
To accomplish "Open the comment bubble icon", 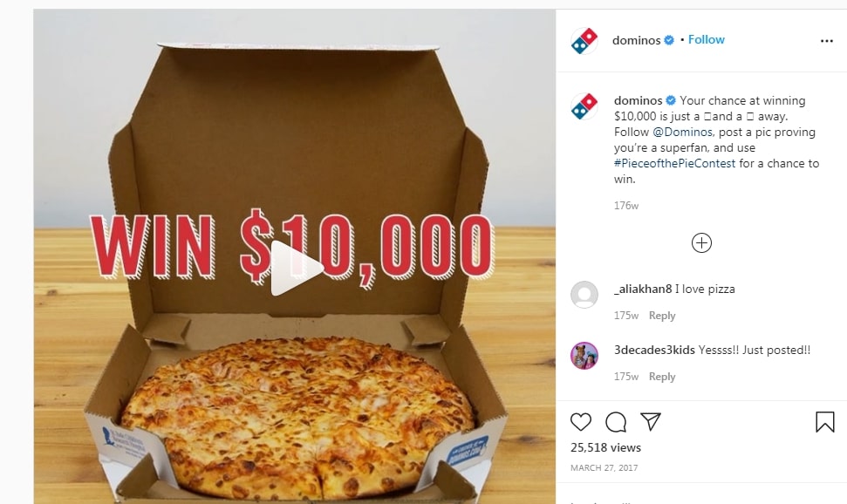I will [616, 422].
